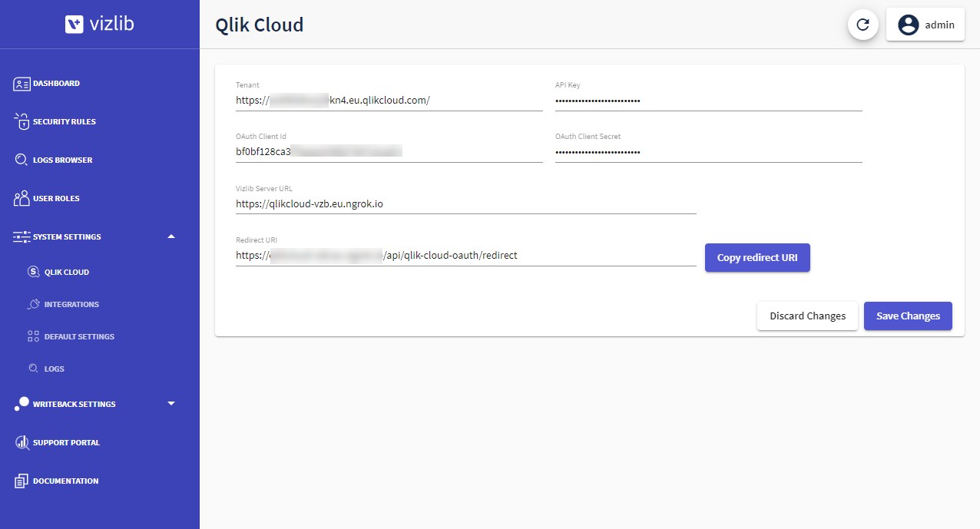Expand the Writeback Settings section arrow
This screenshot has width=980, height=529.
click(x=171, y=404)
